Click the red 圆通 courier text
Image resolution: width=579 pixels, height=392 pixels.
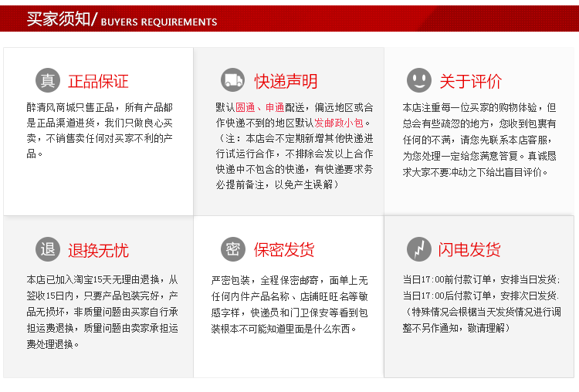click(245, 107)
